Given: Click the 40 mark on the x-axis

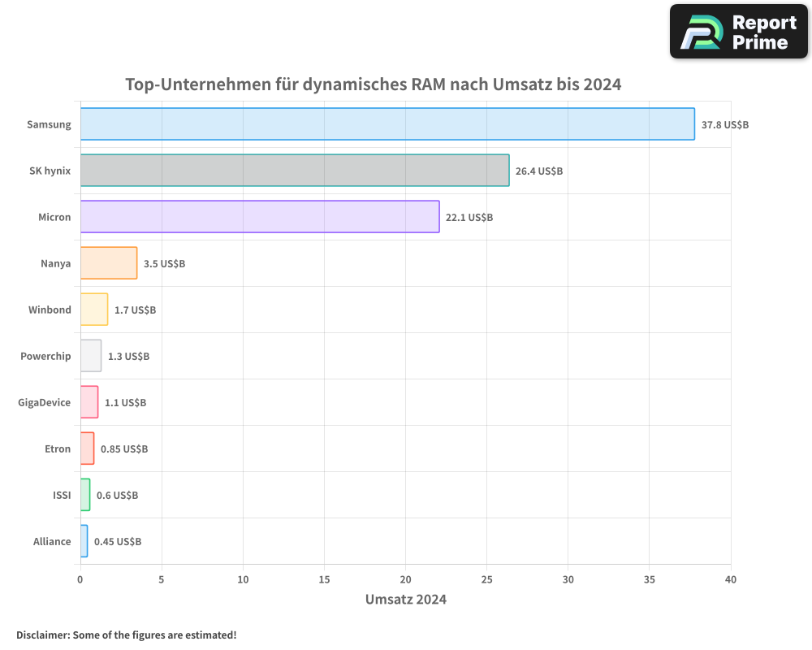Looking at the screenshot, I should pyautogui.click(x=731, y=580).
